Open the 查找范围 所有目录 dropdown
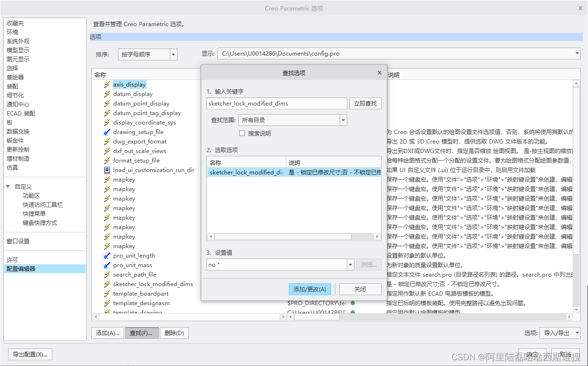The image size is (588, 366). (x=343, y=120)
